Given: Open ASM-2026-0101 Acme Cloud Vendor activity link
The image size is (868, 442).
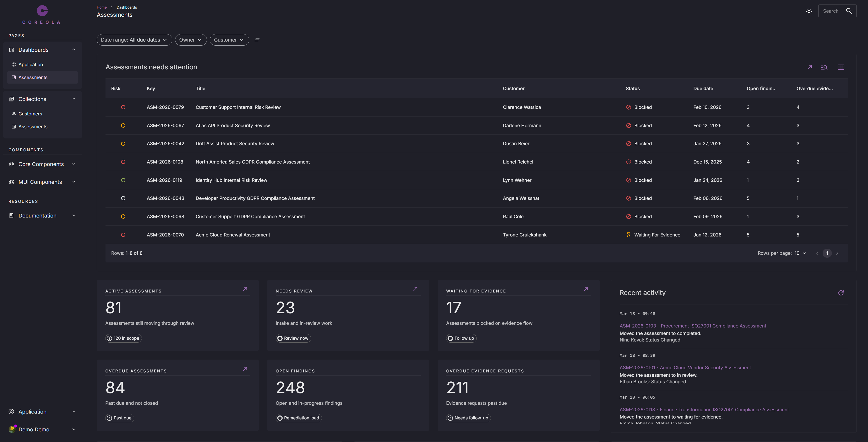Looking at the screenshot, I should [x=685, y=367].
